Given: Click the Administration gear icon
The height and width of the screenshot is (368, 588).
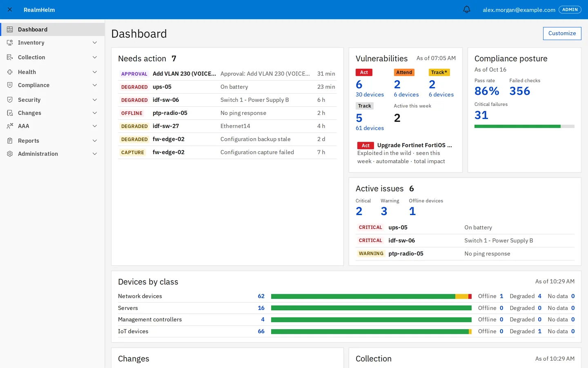Looking at the screenshot, I should click(x=10, y=154).
